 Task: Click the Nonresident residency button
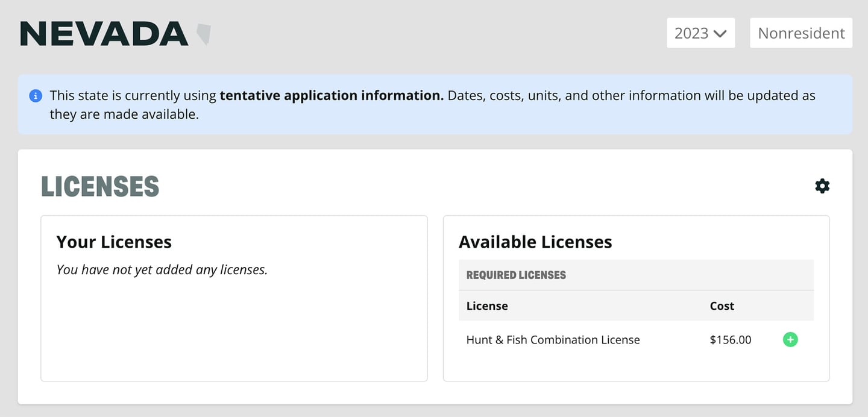pyautogui.click(x=801, y=33)
